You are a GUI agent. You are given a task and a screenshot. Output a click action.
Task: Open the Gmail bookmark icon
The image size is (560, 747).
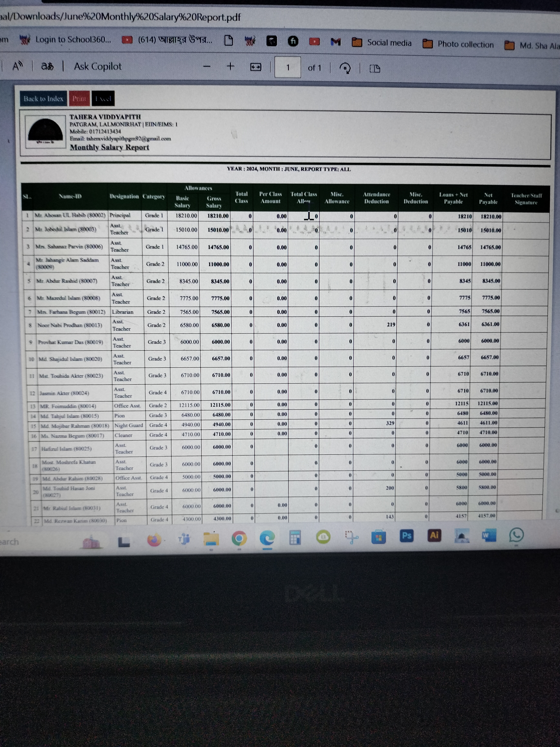[x=336, y=42]
